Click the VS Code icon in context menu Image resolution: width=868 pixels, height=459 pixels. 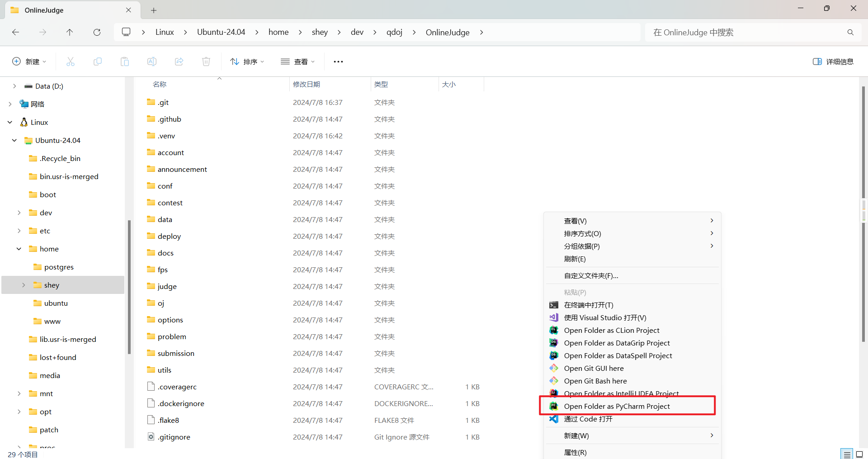(554, 419)
